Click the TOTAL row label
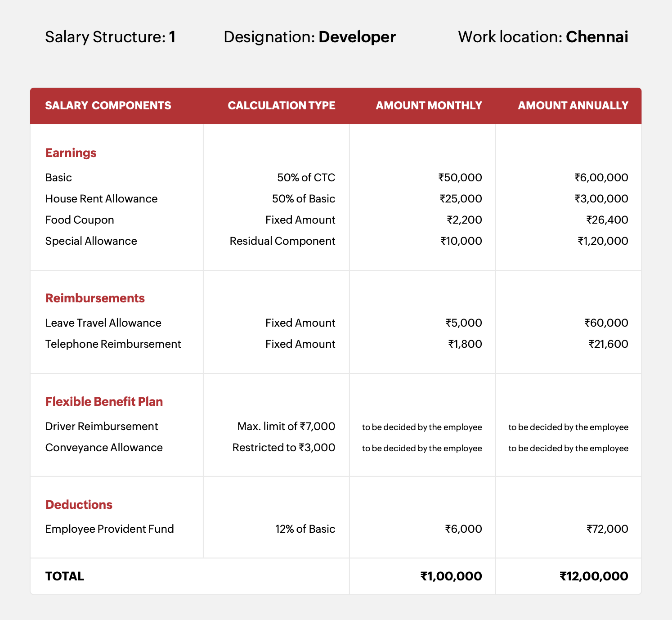 point(65,576)
